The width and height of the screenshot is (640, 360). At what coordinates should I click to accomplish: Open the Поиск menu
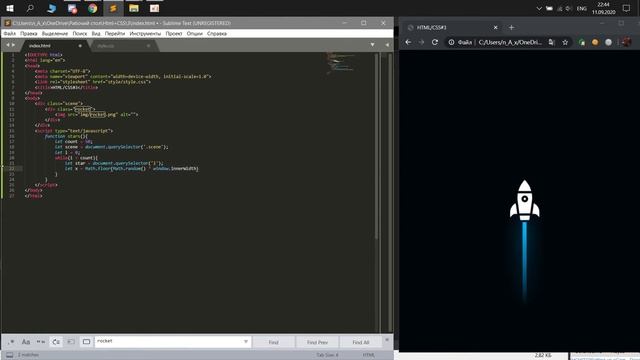click(80, 33)
